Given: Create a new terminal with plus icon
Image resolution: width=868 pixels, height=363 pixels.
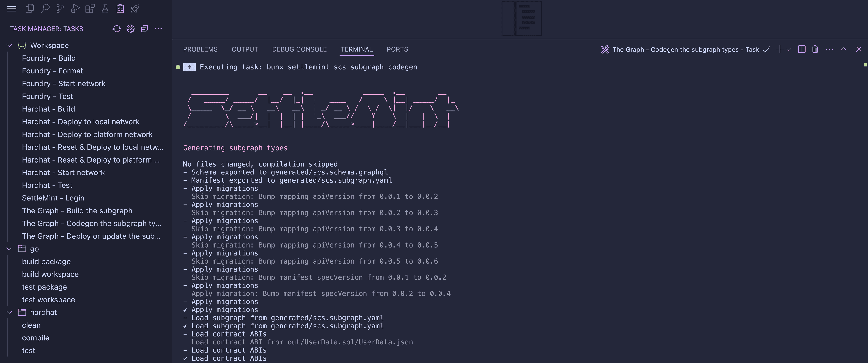Looking at the screenshot, I should [779, 49].
